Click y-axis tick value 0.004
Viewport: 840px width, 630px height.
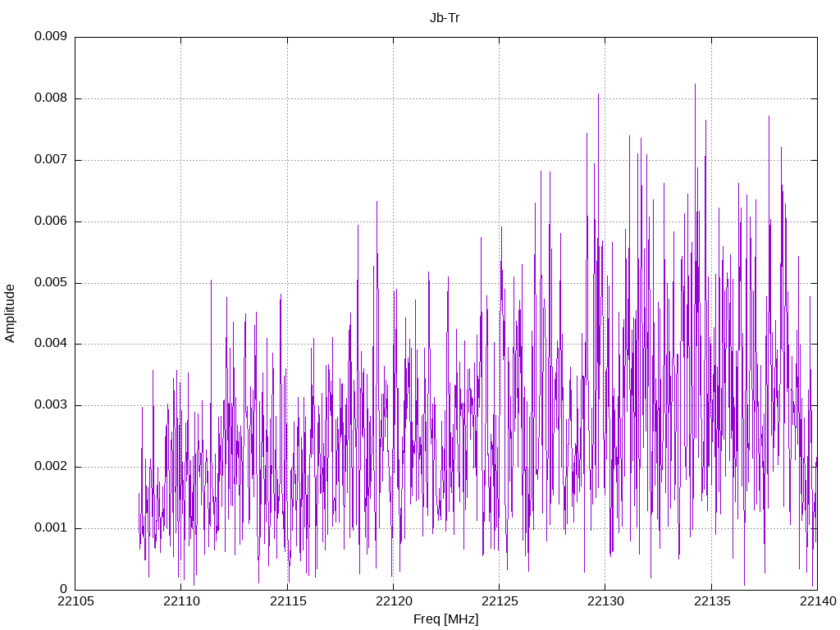tap(51, 344)
